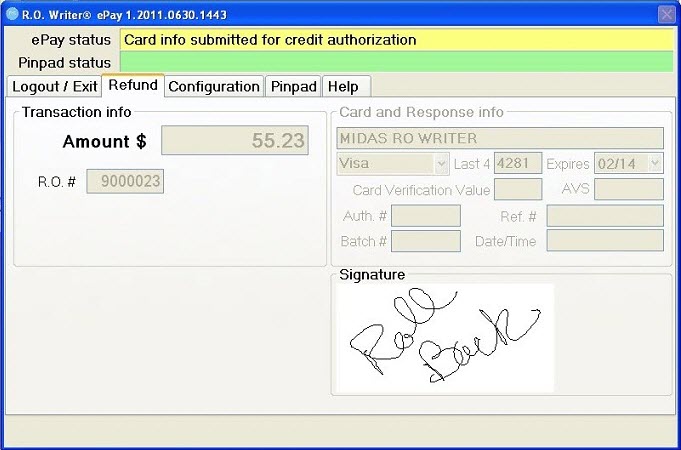
Task: Switch to the Logout / Exit tab
Action: click(54, 87)
